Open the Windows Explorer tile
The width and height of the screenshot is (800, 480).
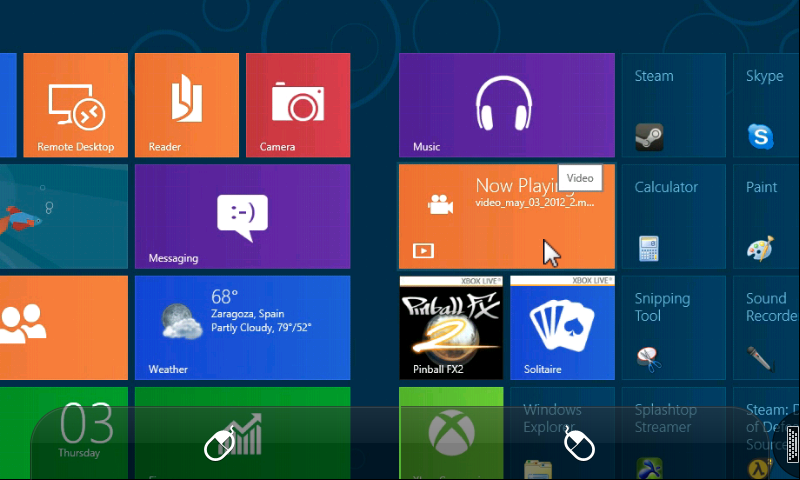562,433
